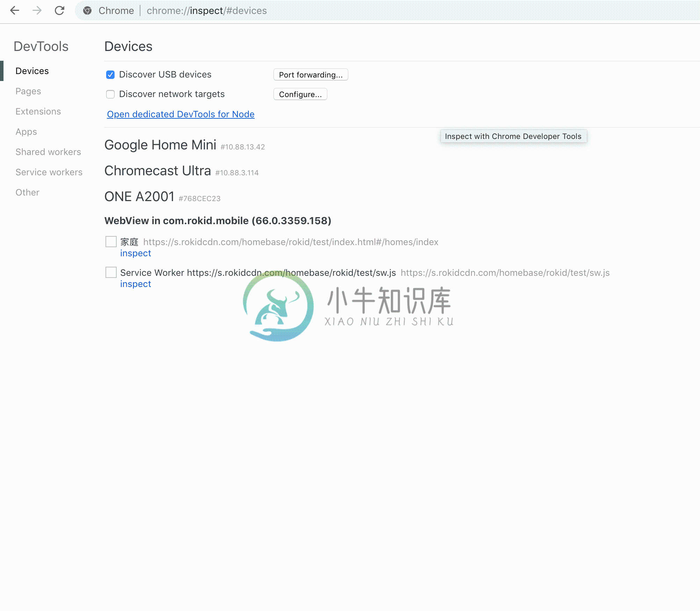Click the Google Home Mini device heading
The image size is (700, 611).
160,145
